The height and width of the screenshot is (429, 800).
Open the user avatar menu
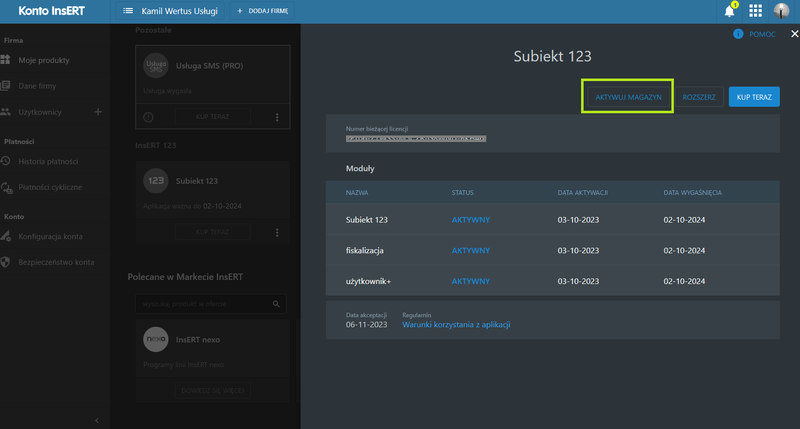[x=781, y=11]
